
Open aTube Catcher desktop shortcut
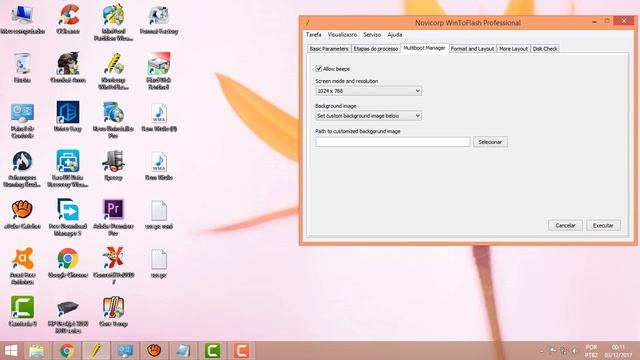(22, 214)
